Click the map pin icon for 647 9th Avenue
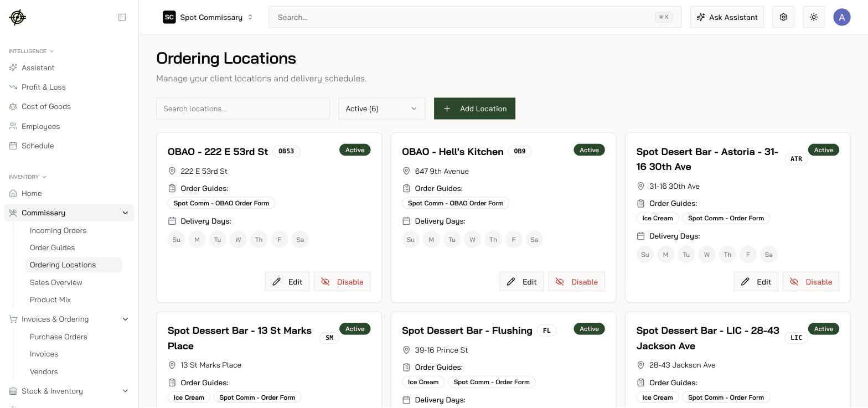 point(406,171)
